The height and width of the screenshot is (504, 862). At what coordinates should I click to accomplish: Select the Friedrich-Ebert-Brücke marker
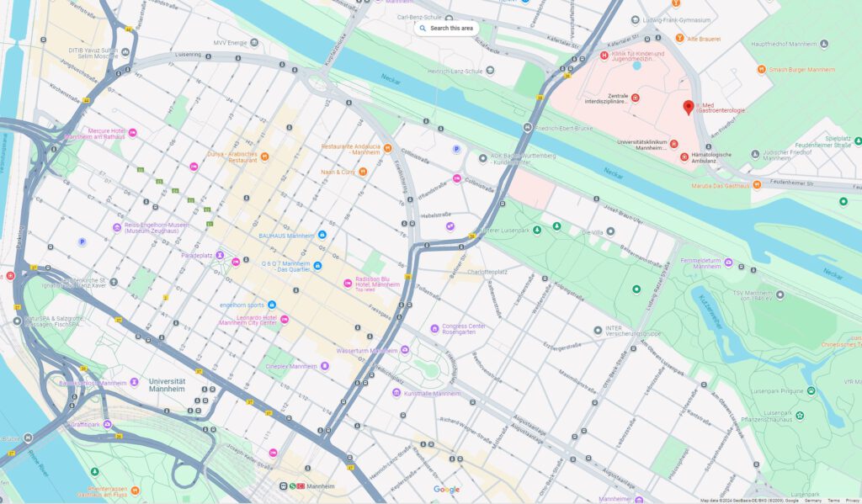coord(527,128)
